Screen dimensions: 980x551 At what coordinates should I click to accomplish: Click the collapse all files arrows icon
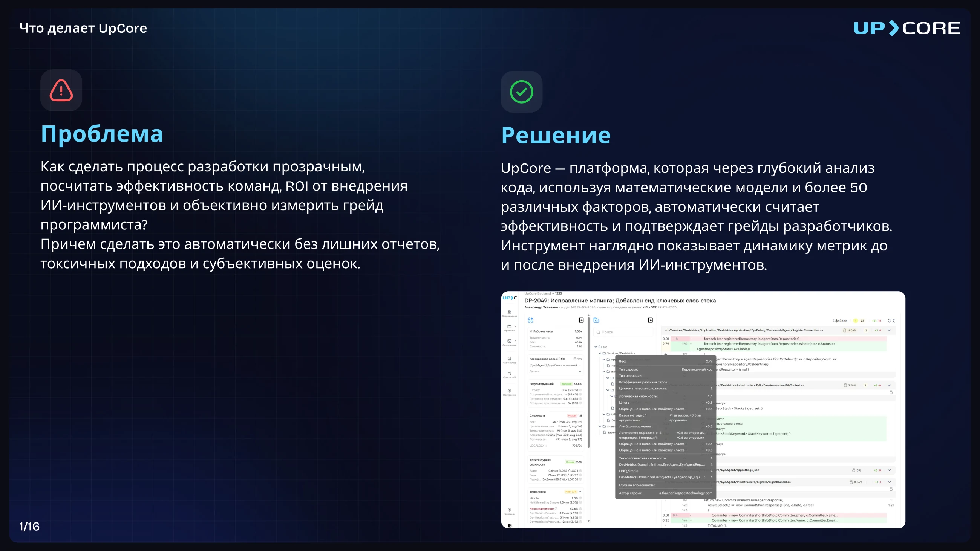click(x=894, y=321)
